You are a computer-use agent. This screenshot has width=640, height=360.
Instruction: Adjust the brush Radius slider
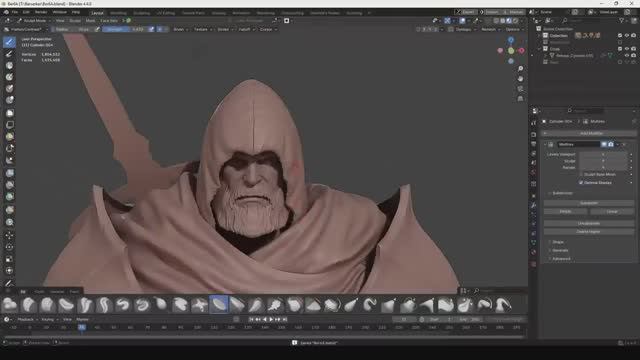click(x=73, y=29)
